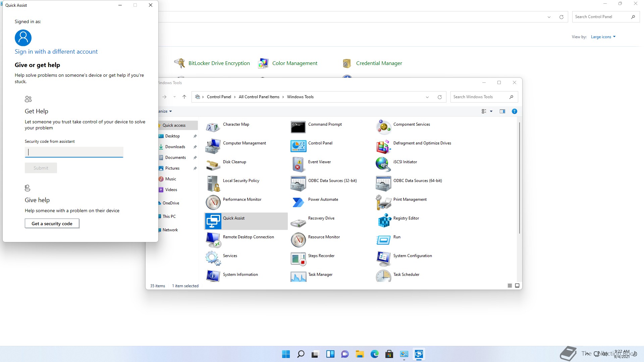644x362 pixels.
Task: Refresh the Windows Tools folder view
Action: 439,97
